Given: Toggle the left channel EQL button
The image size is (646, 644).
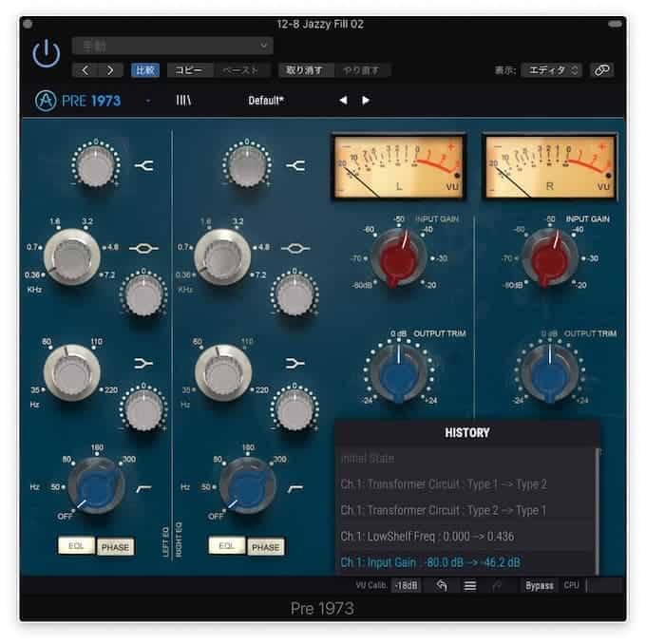Looking at the screenshot, I should [76, 546].
